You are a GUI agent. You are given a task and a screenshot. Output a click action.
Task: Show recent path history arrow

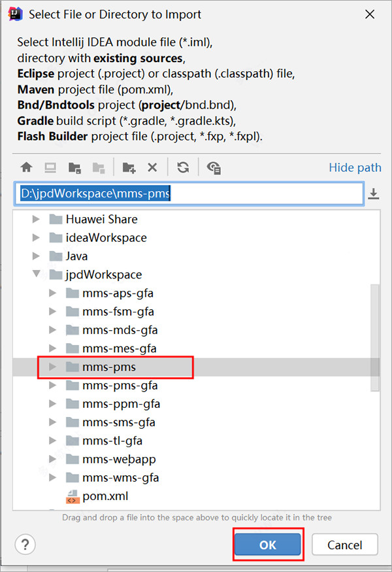[374, 193]
